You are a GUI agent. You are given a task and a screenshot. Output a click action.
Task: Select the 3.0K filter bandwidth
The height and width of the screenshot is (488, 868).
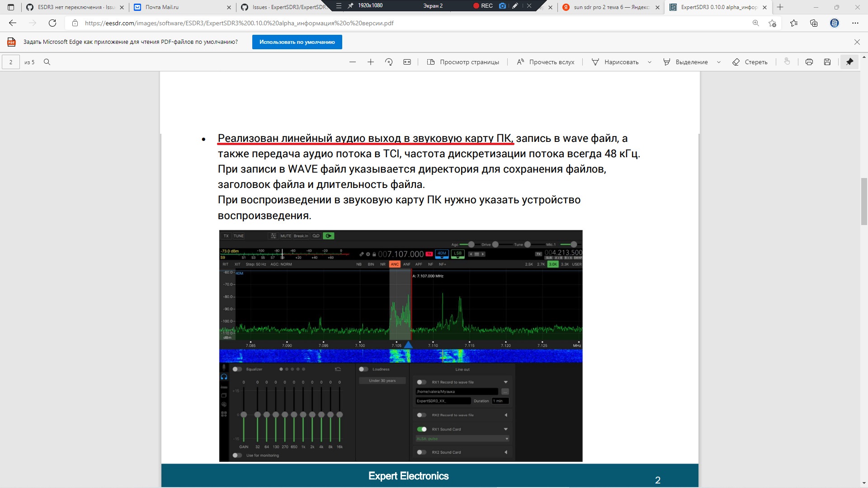pos(553,264)
